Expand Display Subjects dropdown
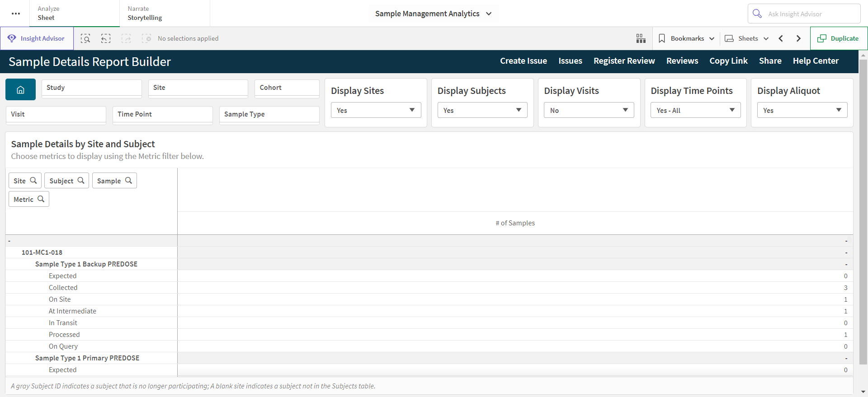The image size is (868, 397). point(482,110)
